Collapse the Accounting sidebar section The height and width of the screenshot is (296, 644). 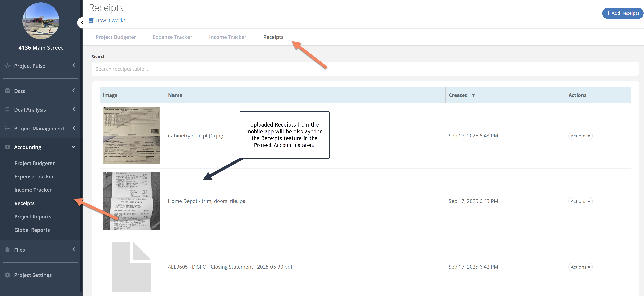(73, 147)
